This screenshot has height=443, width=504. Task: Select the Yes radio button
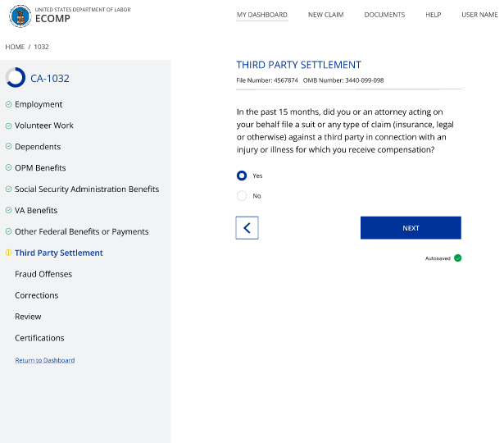click(x=242, y=176)
